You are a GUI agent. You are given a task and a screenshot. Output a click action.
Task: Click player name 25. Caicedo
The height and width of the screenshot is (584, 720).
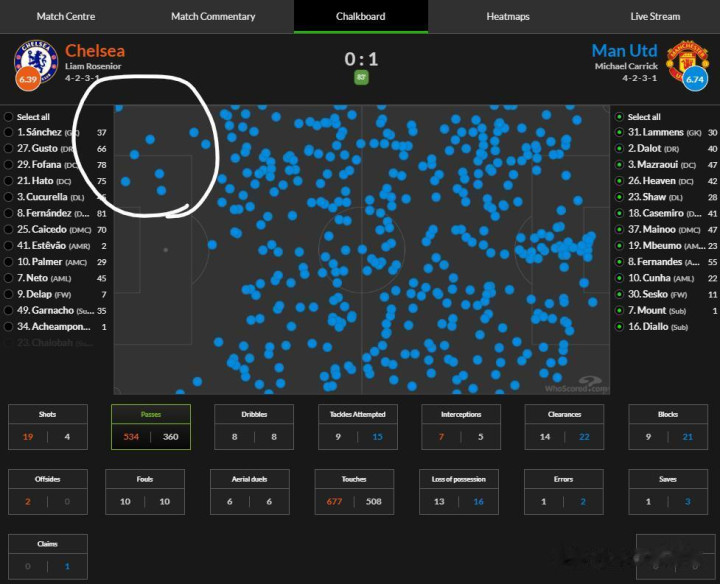click(42, 229)
